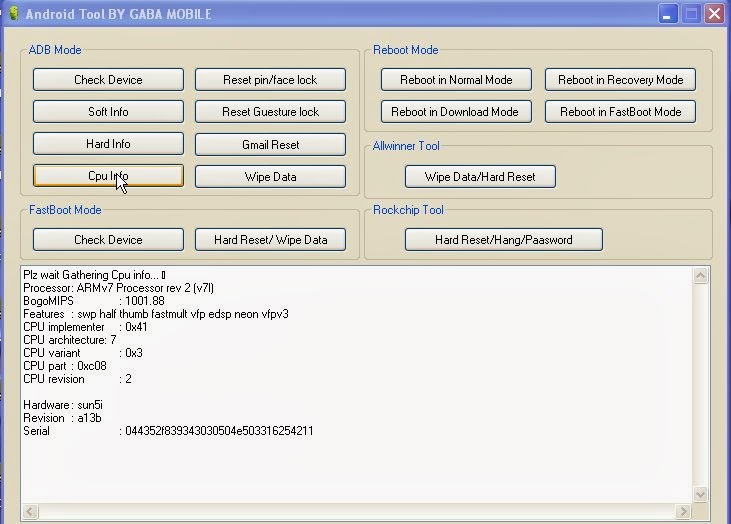Screen dimensions: 731x524
Task: Click the Soft Info button
Action: coord(108,112)
